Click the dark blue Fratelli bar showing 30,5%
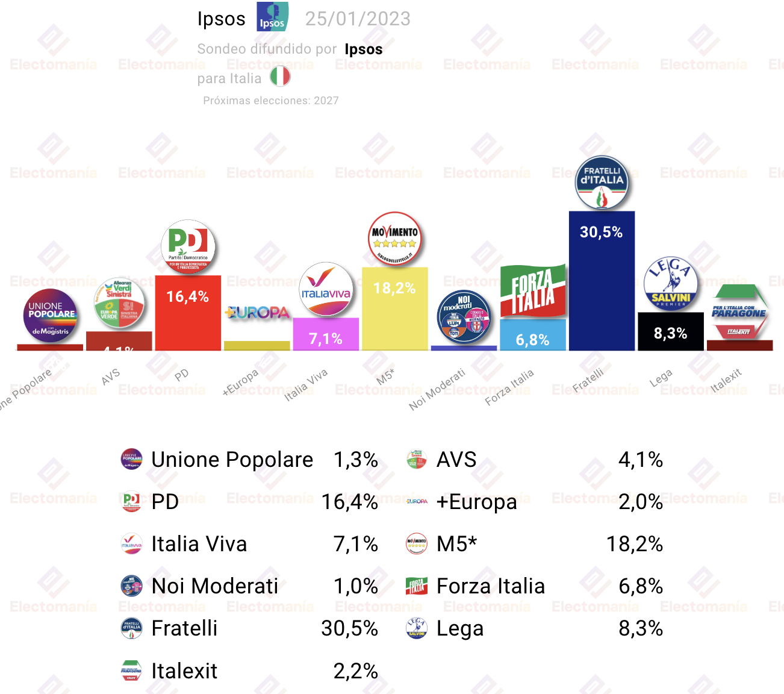 [602, 281]
